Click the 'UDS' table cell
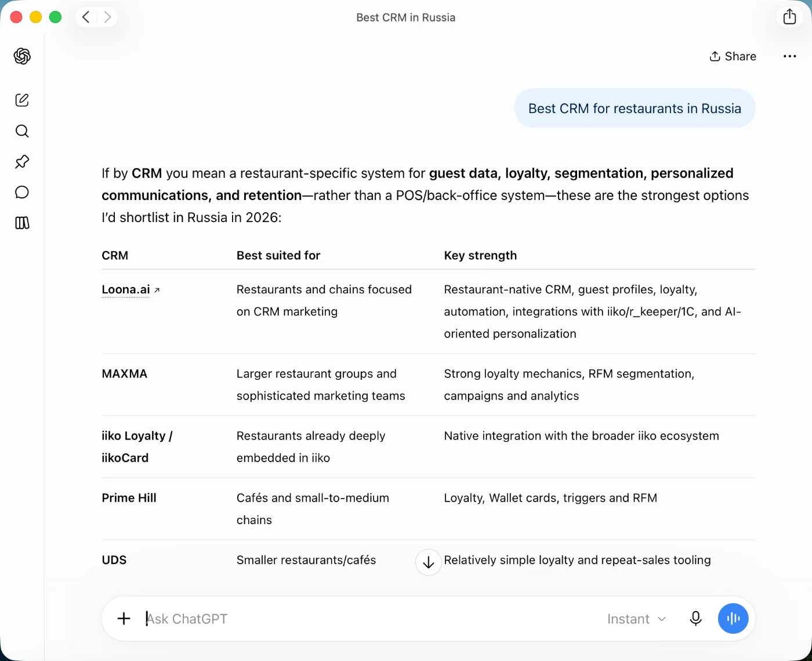 pyautogui.click(x=114, y=560)
